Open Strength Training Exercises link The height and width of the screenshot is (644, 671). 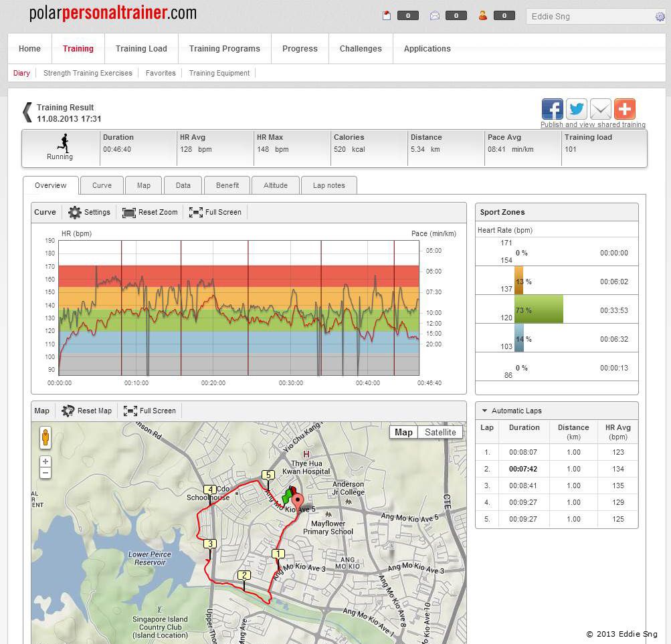click(x=88, y=73)
